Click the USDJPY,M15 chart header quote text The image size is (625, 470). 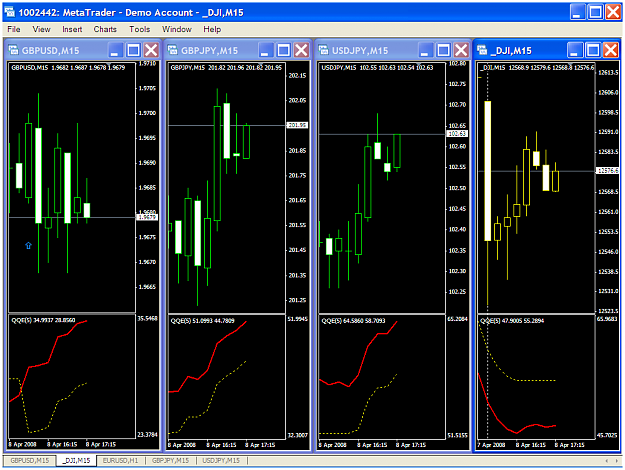[x=377, y=67]
